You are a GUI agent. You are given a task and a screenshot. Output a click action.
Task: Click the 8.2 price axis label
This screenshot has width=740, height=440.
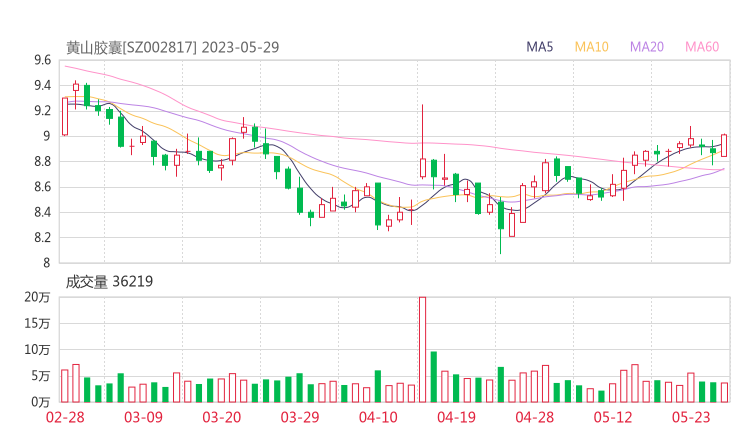[x=42, y=237]
